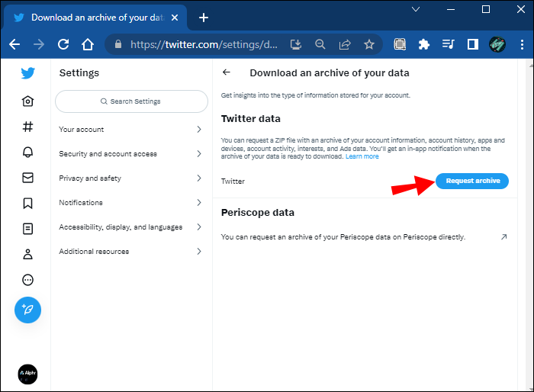The width and height of the screenshot is (534, 392).
Task: Expand the Your account settings section
Action: tap(130, 130)
